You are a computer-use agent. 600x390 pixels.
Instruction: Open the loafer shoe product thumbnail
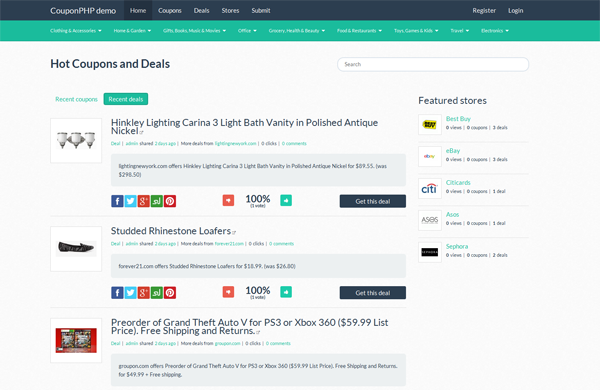click(76, 249)
